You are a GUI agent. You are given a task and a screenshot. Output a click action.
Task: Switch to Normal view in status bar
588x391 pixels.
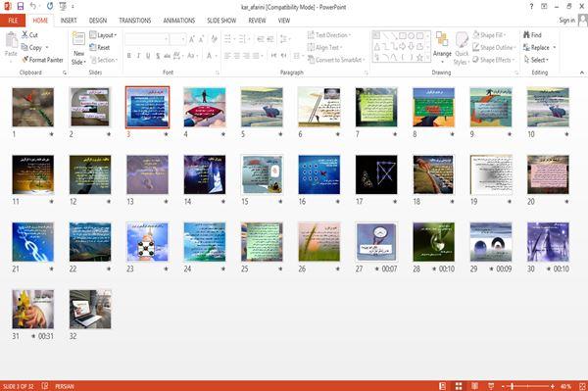coord(443,386)
